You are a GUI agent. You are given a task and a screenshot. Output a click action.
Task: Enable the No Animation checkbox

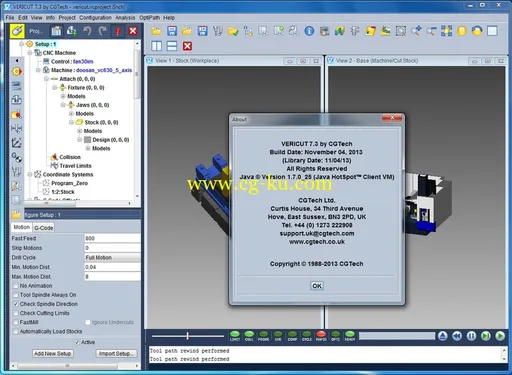coord(15,286)
